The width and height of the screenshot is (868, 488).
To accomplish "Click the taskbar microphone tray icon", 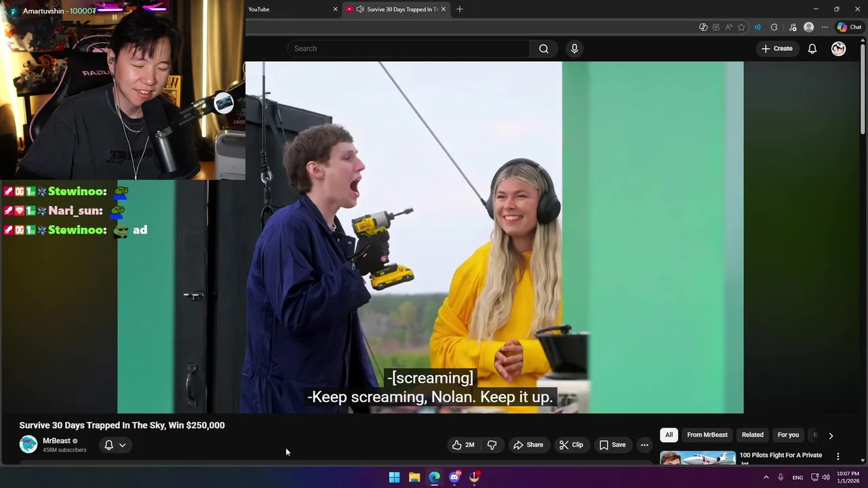I will click(x=781, y=477).
